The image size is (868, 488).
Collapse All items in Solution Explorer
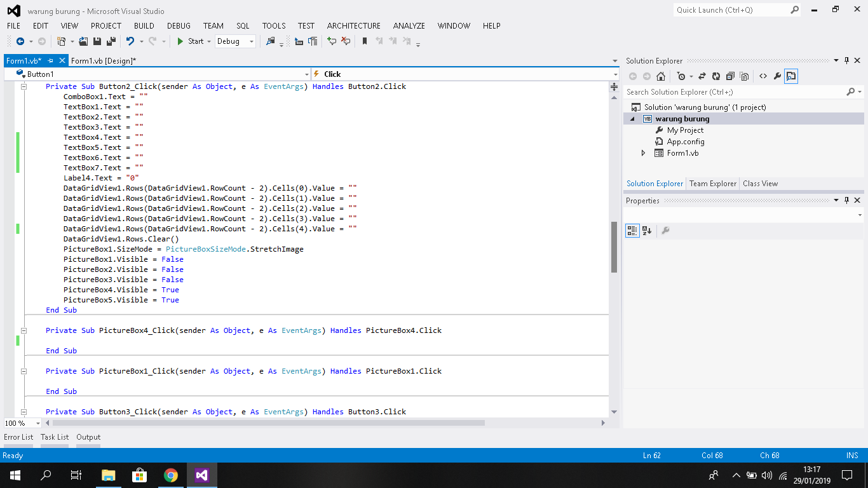pyautogui.click(x=731, y=76)
